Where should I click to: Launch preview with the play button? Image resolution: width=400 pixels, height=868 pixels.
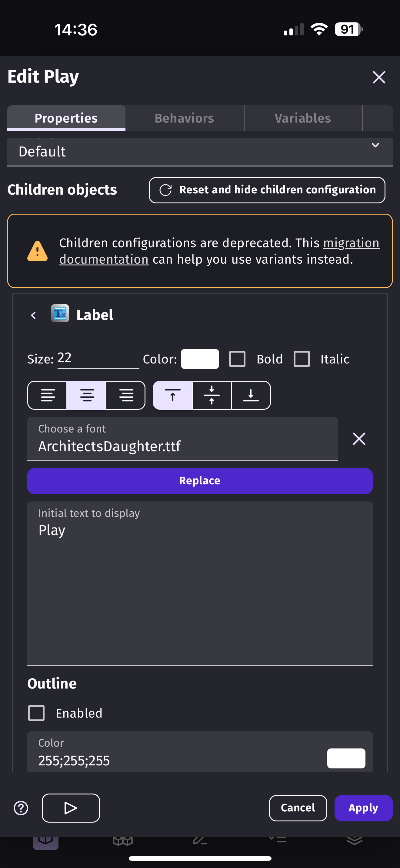pyautogui.click(x=71, y=808)
